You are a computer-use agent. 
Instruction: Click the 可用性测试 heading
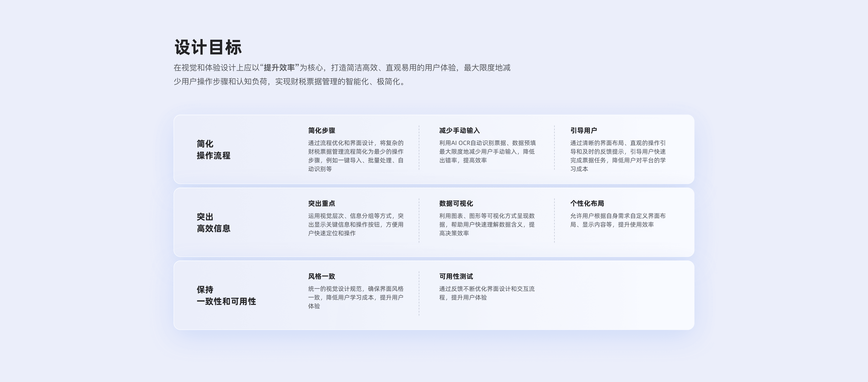(456, 277)
